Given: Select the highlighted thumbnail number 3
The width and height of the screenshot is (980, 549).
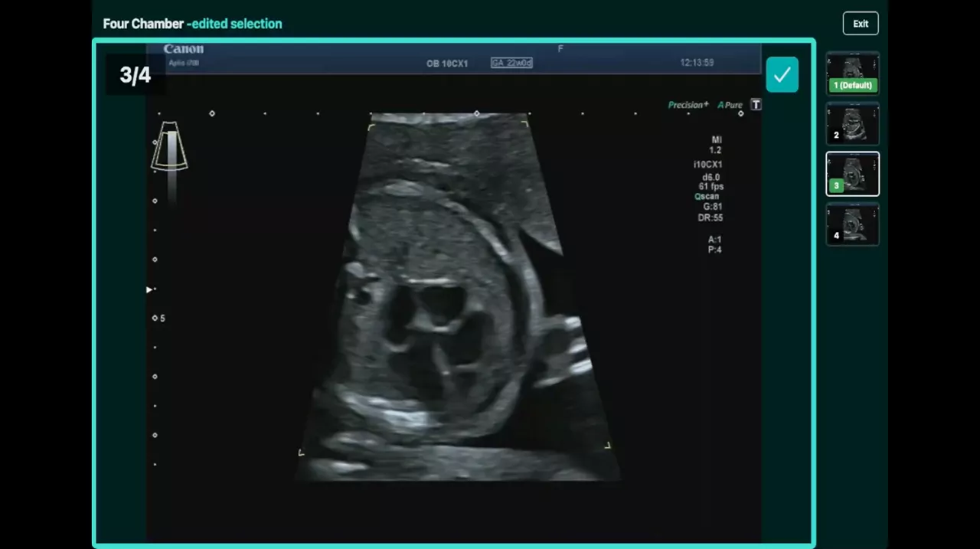Looking at the screenshot, I should pyautogui.click(x=853, y=174).
